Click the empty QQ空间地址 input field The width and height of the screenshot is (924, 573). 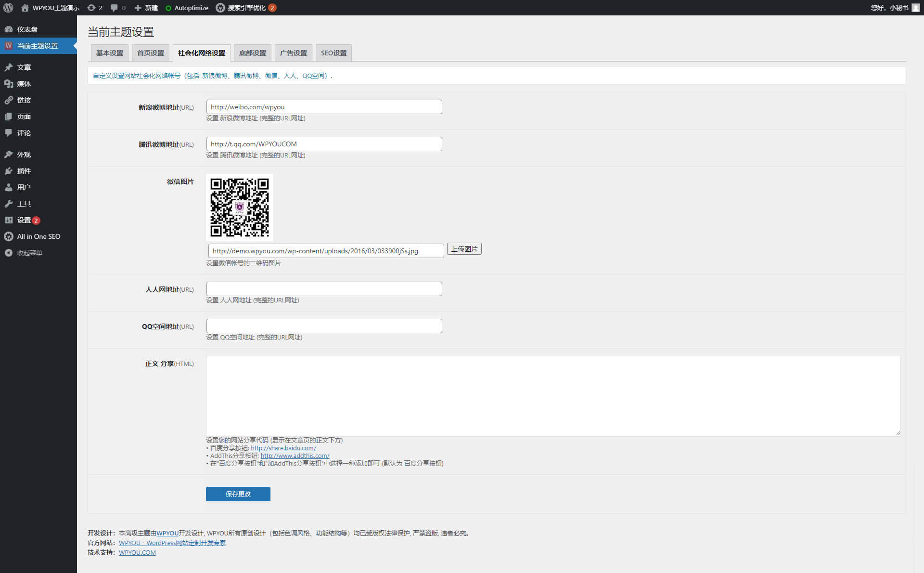pos(324,326)
